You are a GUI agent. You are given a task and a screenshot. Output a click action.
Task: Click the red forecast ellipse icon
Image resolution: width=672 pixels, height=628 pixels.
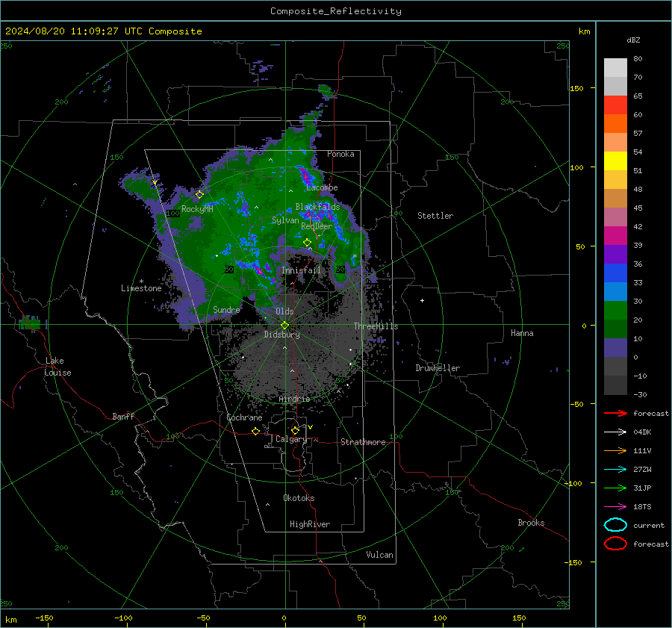pos(615,544)
